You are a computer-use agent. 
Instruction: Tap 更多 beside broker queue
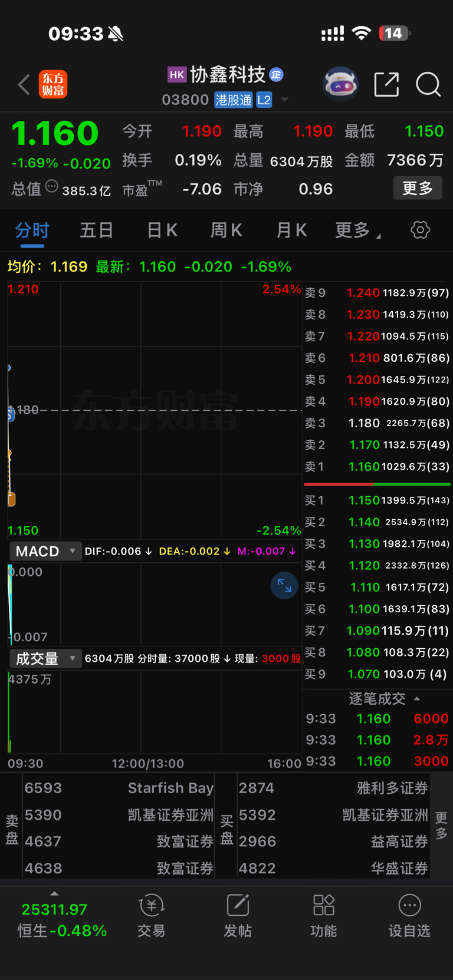pyautogui.click(x=441, y=825)
